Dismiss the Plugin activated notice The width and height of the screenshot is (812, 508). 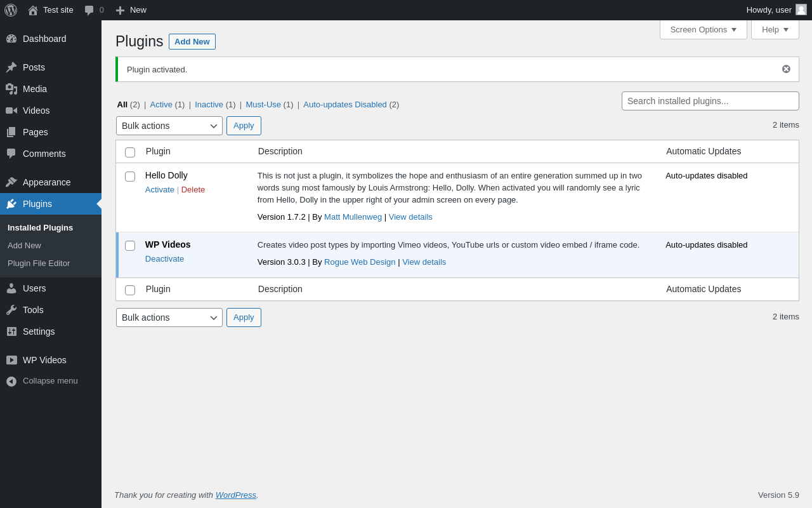click(x=786, y=69)
